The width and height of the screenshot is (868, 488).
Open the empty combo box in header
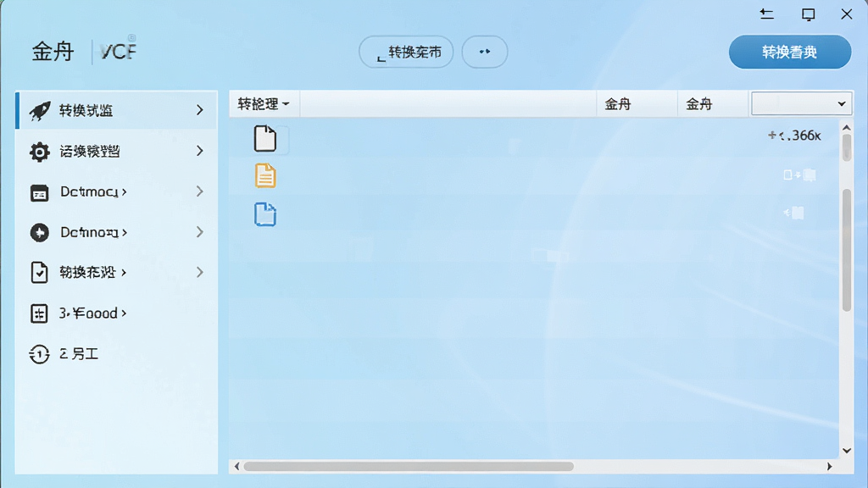(x=800, y=104)
